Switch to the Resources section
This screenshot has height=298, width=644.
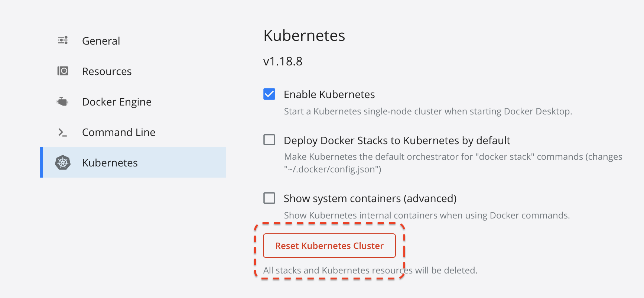point(107,71)
